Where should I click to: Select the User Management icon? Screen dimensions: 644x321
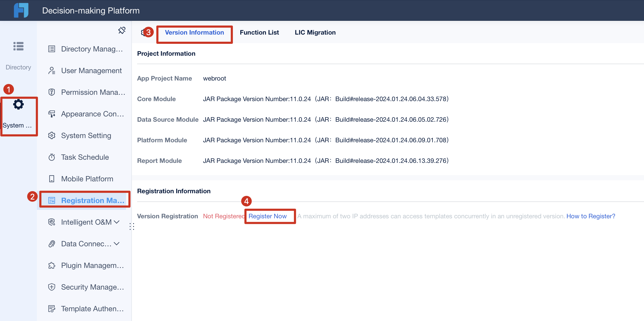coord(52,70)
